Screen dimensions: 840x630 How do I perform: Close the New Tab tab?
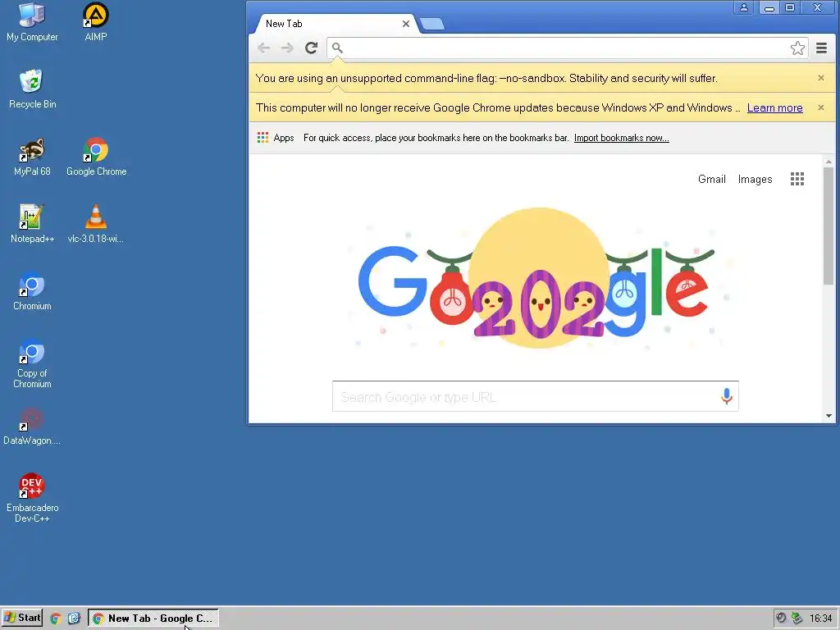[405, 24]
